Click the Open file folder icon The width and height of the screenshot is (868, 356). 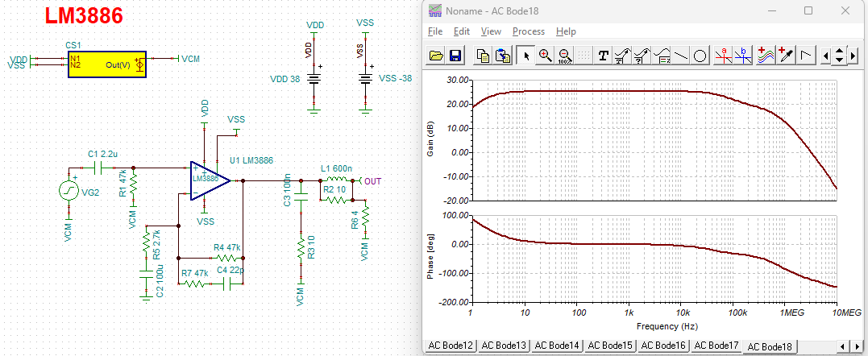[436, 56]
